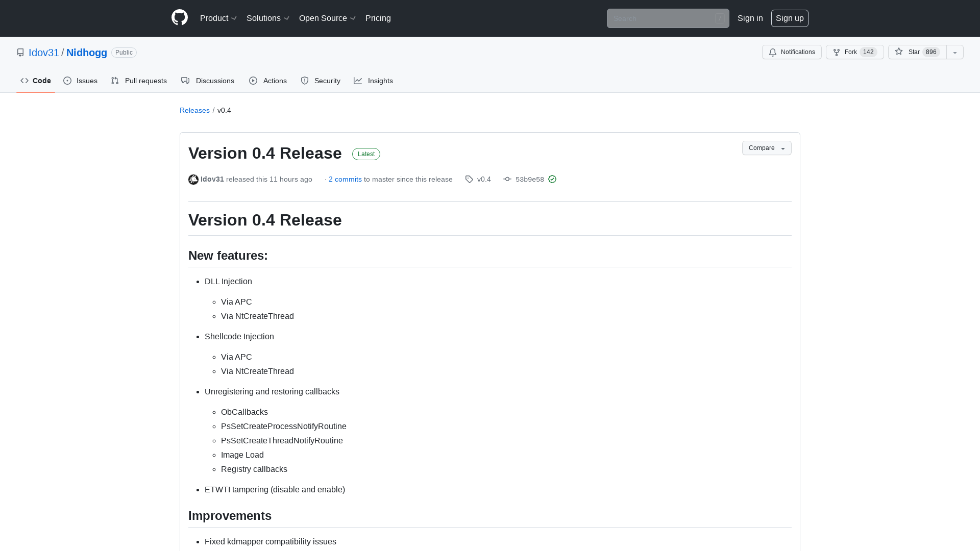Switch to the Discussions tab
Image resolution: width=980 pixels, height=551 pixels.
pos(208,81)
